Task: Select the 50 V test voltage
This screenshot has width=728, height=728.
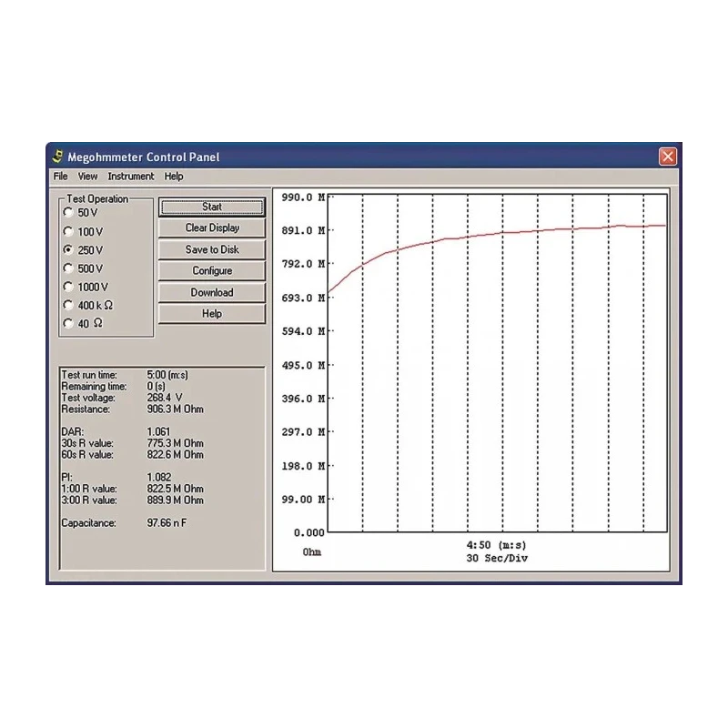Action: pos(81,213)
